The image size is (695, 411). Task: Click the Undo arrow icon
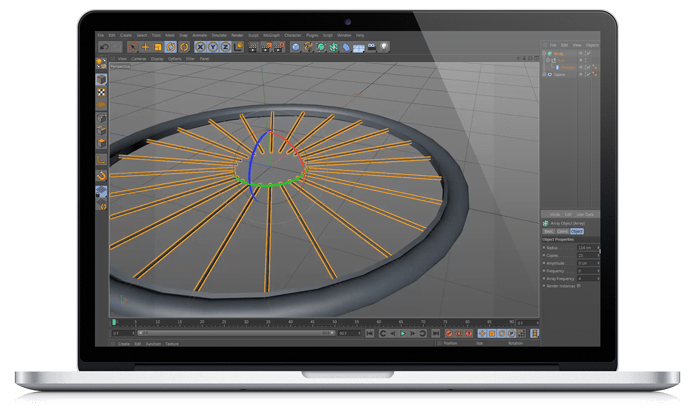pyautogui.click(x=103, y=46)
